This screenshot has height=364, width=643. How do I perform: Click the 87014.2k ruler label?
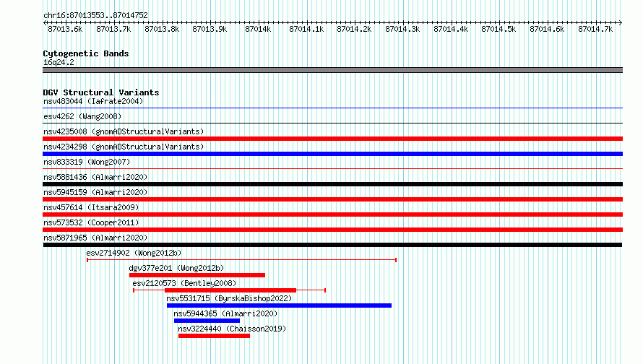pos(354,29)
